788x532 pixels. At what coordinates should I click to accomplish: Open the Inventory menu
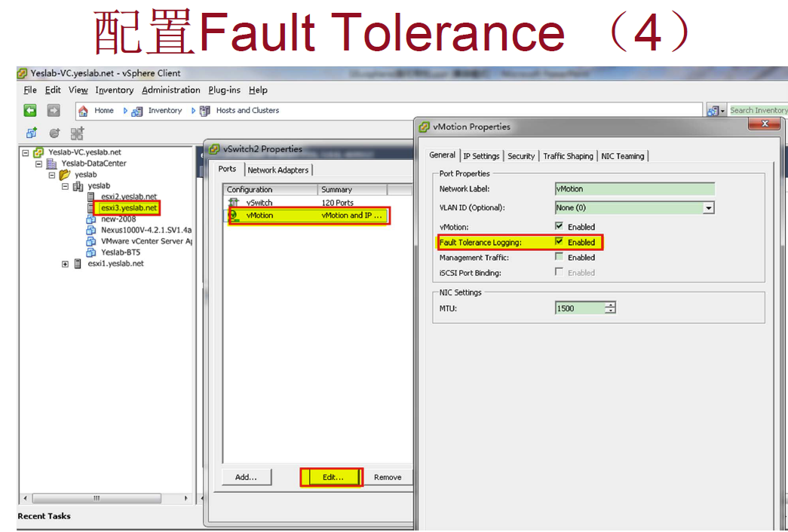point(115,90)
